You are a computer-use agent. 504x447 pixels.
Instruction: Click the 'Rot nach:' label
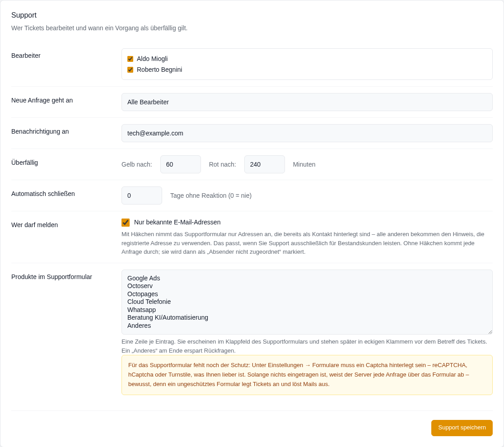point(223,164)
